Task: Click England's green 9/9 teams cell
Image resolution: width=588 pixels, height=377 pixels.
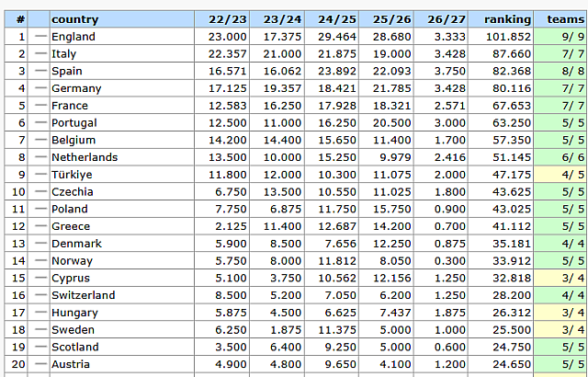Action: (x=560, y=37)
